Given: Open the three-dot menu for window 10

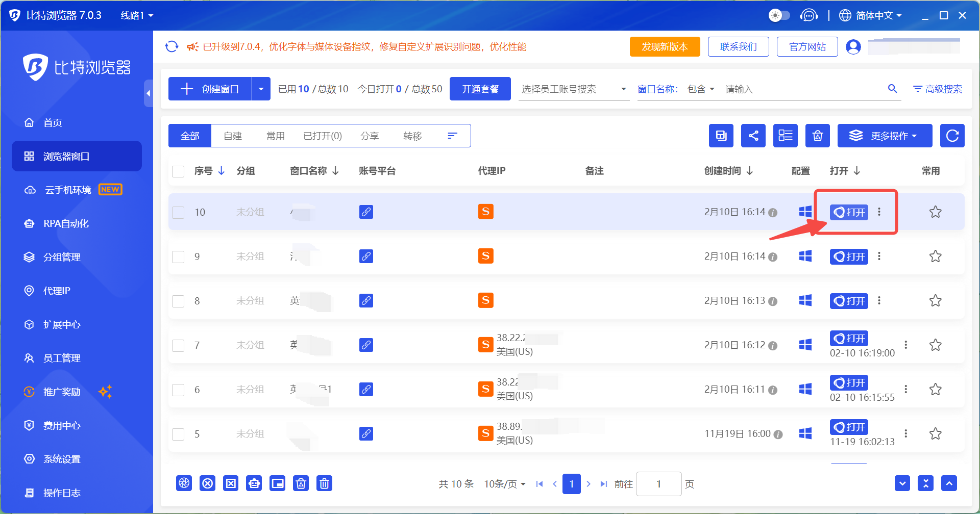Looking at the screenshot, I should point(879,212).
